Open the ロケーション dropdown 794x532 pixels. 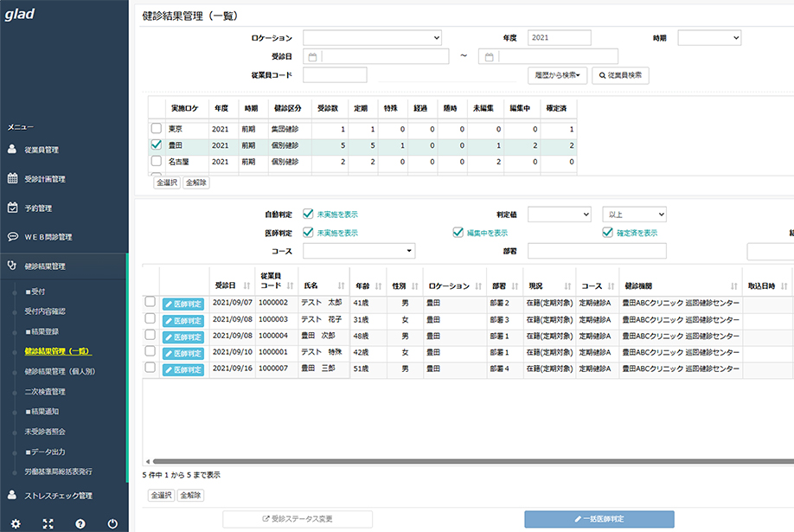tap(372, 38)
